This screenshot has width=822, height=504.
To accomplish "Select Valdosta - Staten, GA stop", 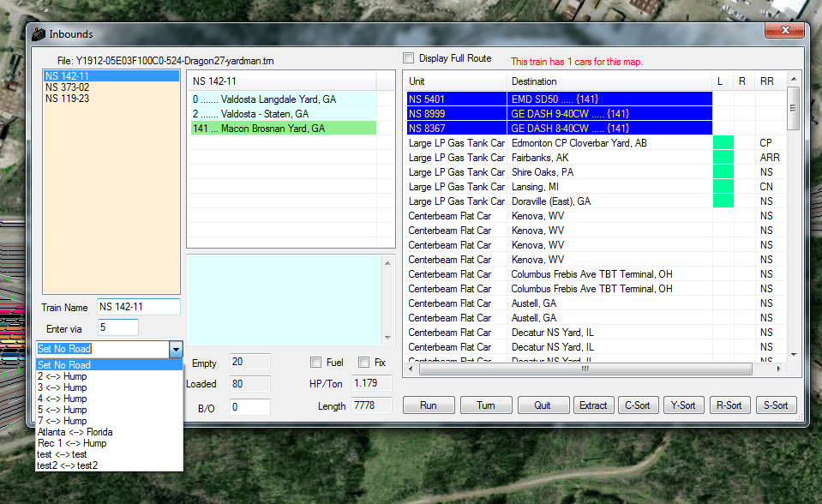I will (283, 114).
